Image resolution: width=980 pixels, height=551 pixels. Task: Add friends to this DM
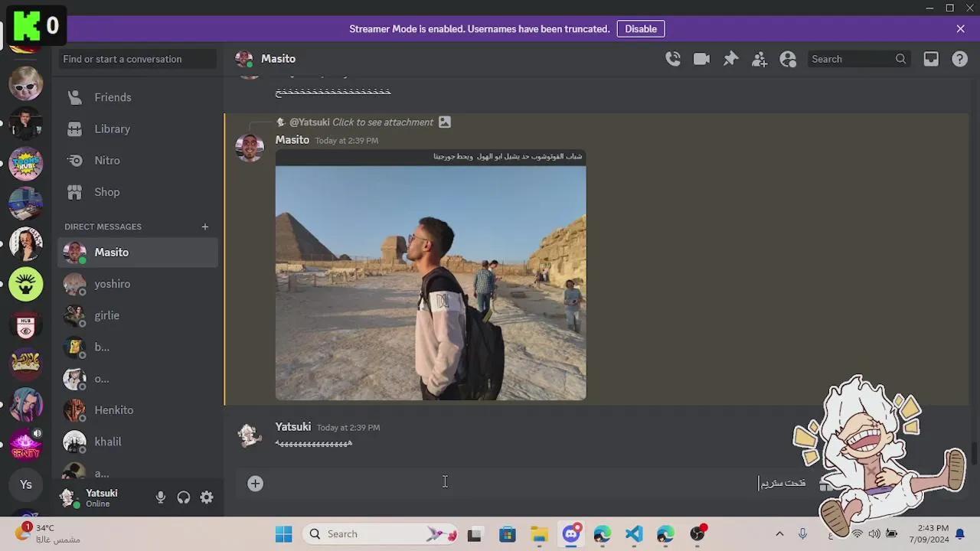(759, 59)
